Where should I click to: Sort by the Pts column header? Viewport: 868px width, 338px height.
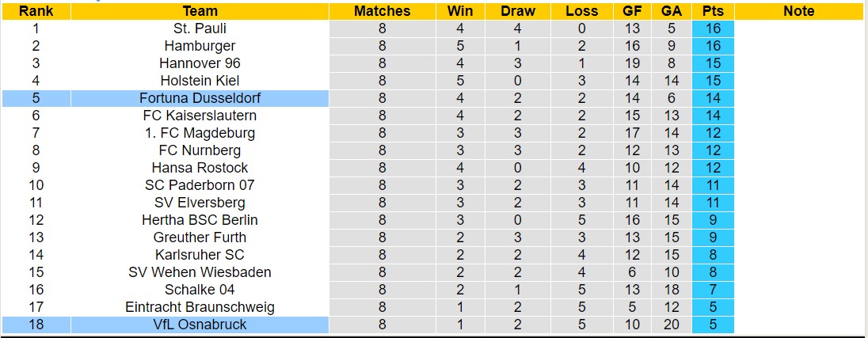point(713,11)
